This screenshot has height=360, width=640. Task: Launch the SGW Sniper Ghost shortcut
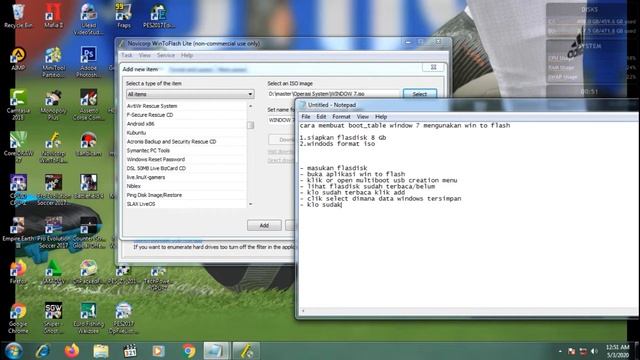pos(53,318)
